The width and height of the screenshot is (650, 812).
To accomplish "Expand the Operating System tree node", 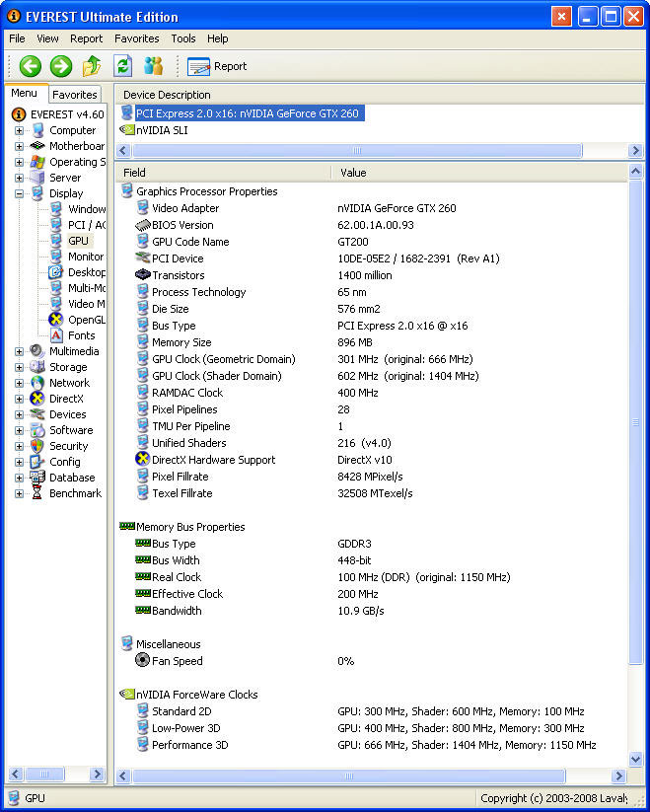I will (x=19, y=162).
